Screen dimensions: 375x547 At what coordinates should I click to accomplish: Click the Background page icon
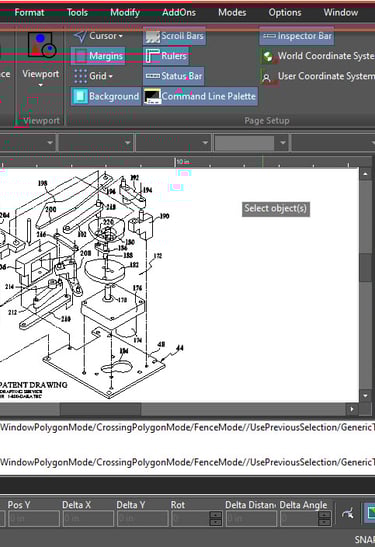tap(80, 96)
